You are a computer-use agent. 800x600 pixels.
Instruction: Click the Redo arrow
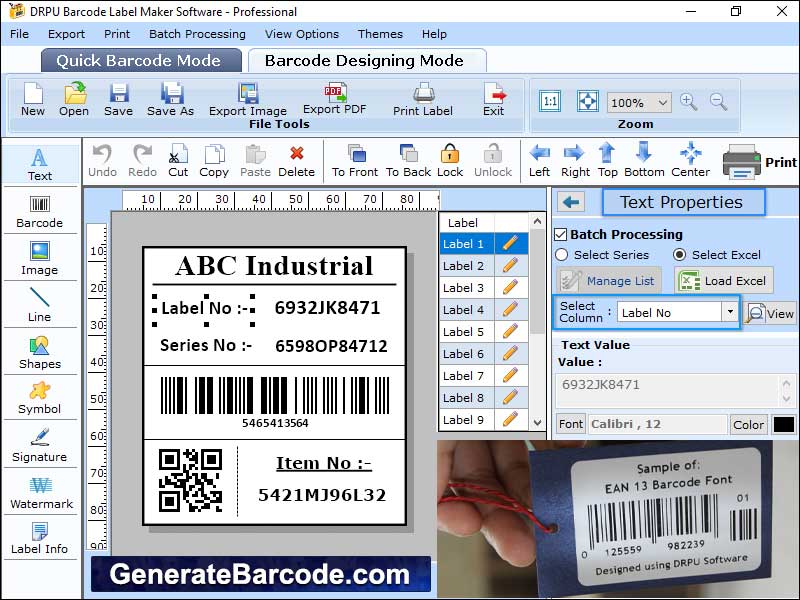[x=142, y=161]
